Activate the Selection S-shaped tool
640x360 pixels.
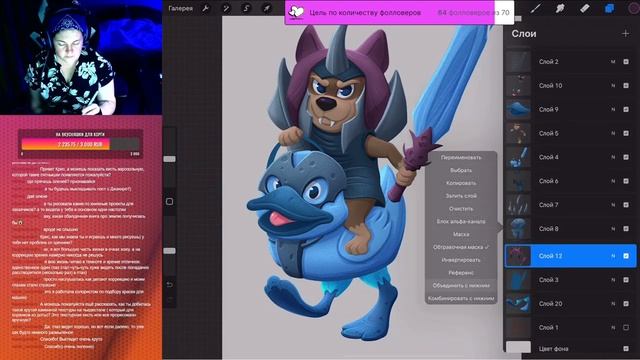click(247, 8)
